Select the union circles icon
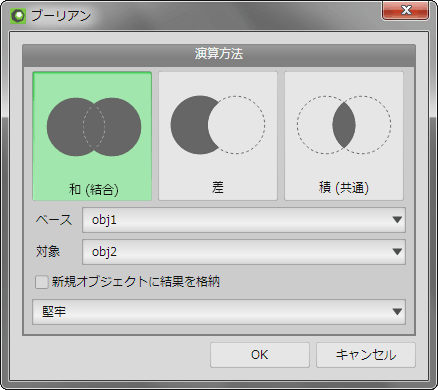The width and height of the screenshot is (438, 390). pyautogui.click(x=94, y=127)
